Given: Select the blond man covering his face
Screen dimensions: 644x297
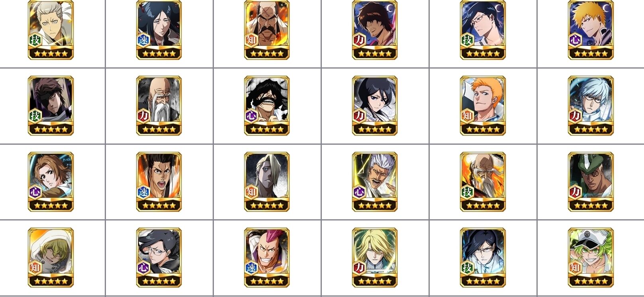Looking at the screenshot, I should click(x=267, y=181).
